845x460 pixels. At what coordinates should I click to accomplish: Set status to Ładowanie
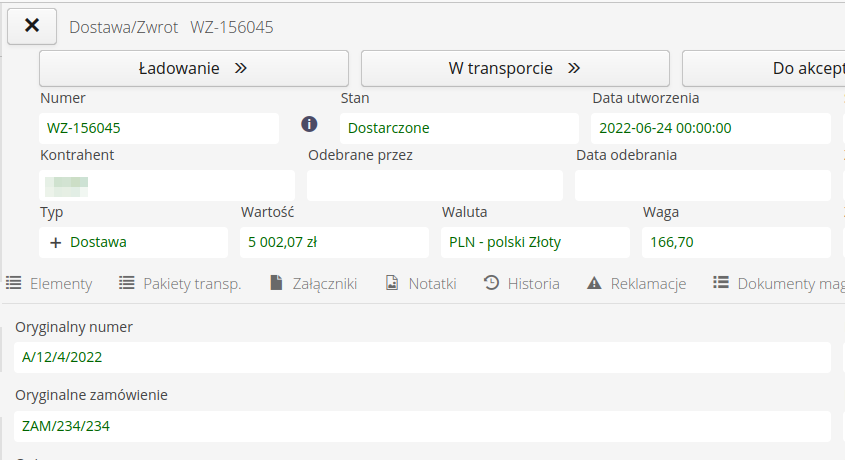193,68
